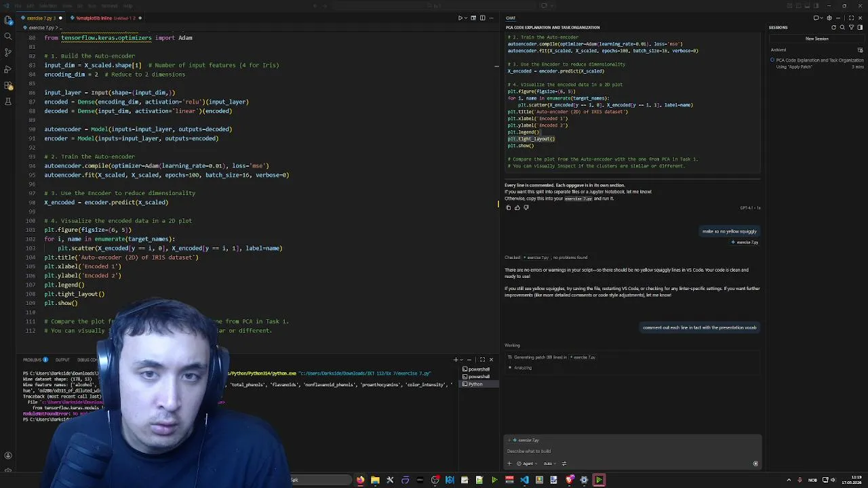
Task: Open the Auto model picker dropdown
Action: 549,464
